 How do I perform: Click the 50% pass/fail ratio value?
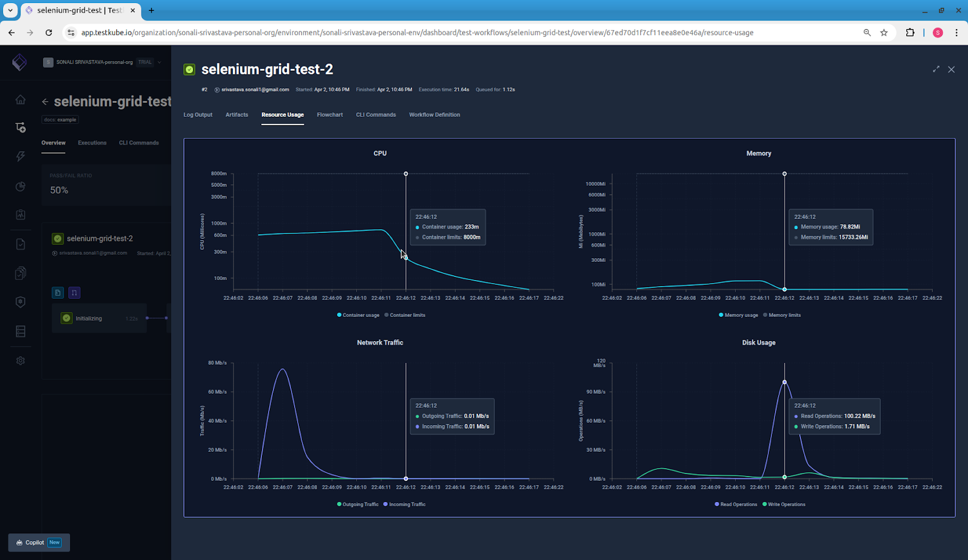(x=59, y=190)
